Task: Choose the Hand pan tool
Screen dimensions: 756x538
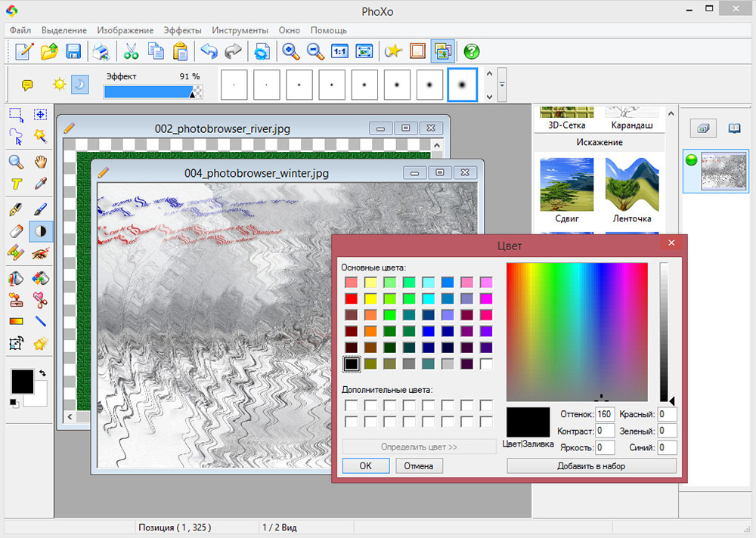Action: [40, 161]
